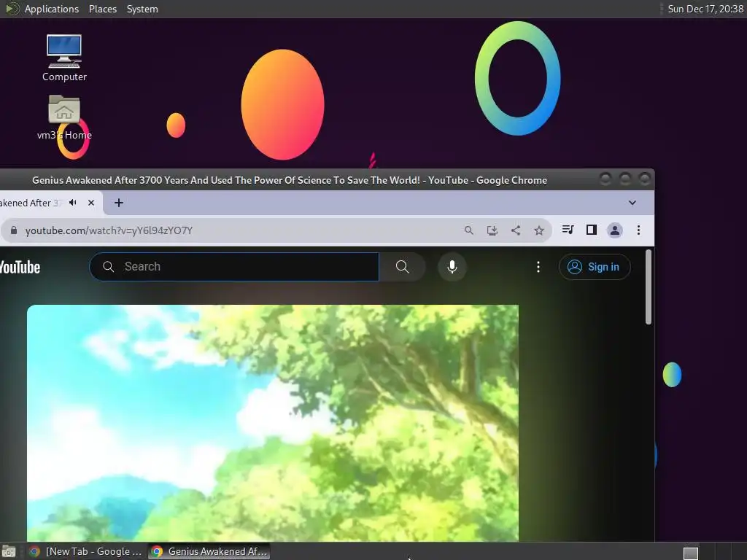Focus the YouTube Search field

pyautogui.click(x=234, y=267)
